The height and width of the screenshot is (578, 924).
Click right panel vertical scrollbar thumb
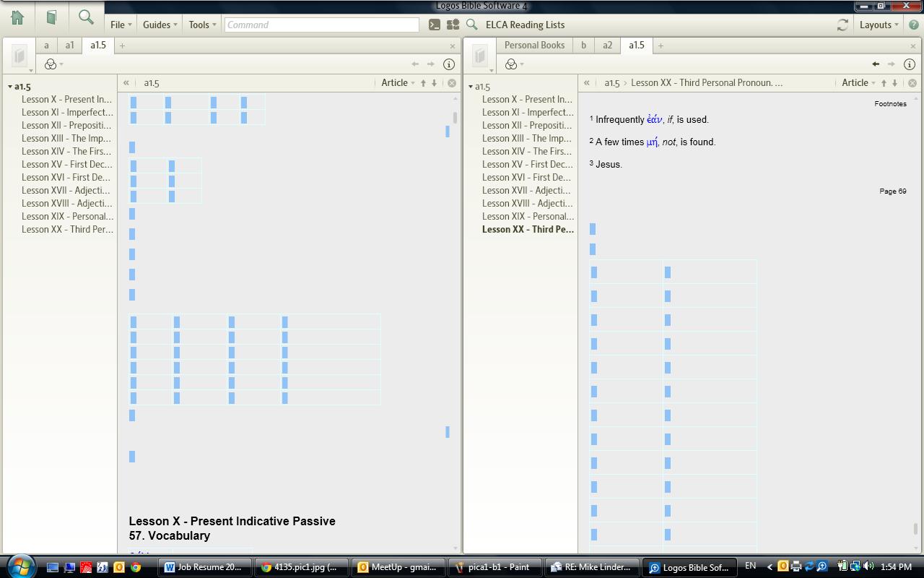916,529
